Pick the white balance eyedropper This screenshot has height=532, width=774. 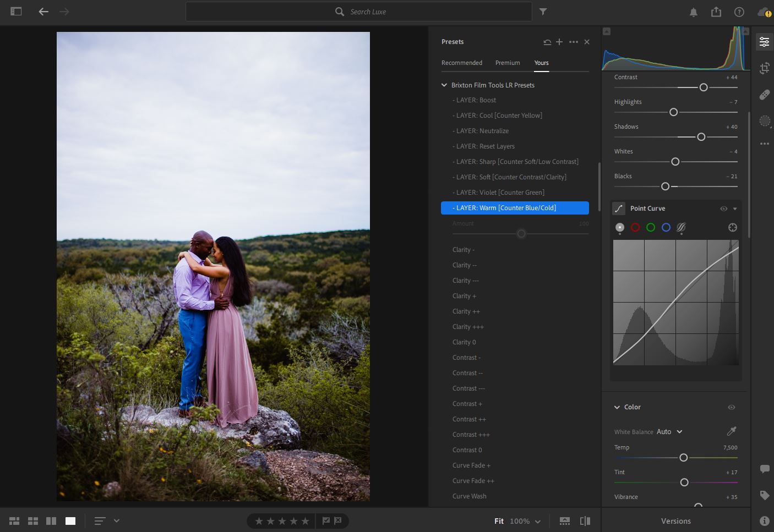(x=732, y=431)
